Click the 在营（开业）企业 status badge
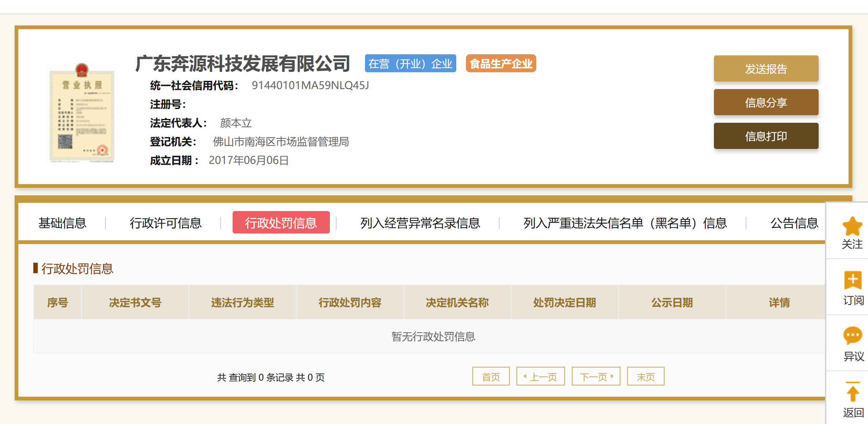Image resolution: width=868 pixels, height=424 pixels. click(410, 64)
